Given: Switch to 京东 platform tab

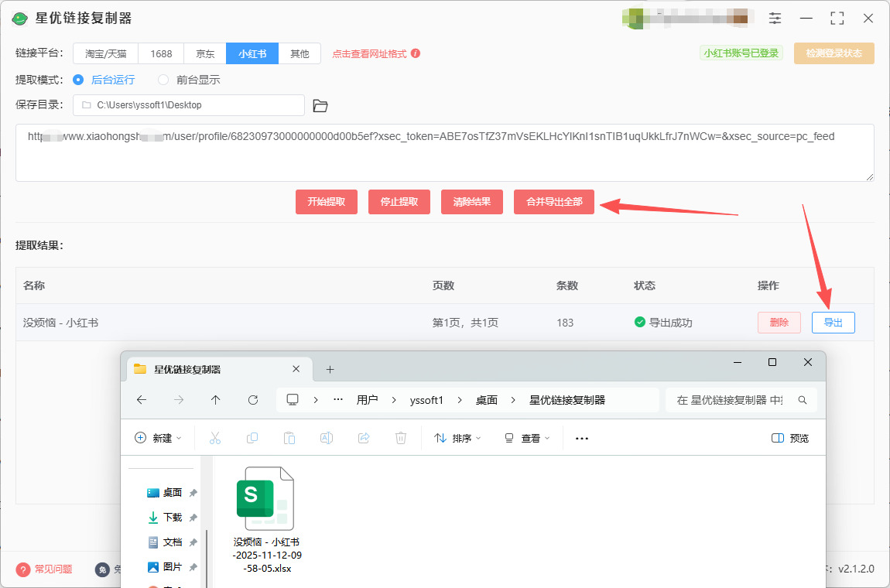Looking at the screenshot, I should tap(205, 54).
